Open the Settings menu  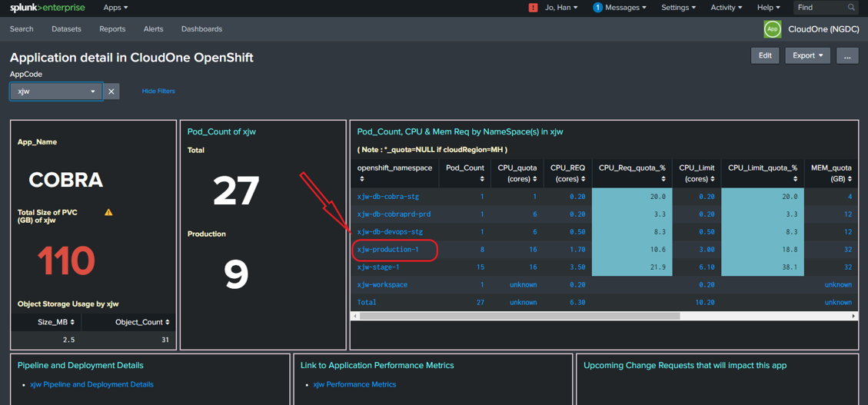point(678,8)
